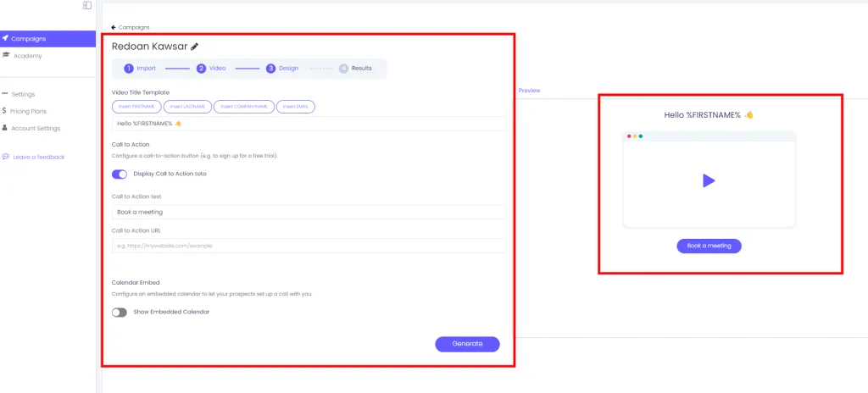
Task: Go to step 1 Import
Action: tap(140, 68)
